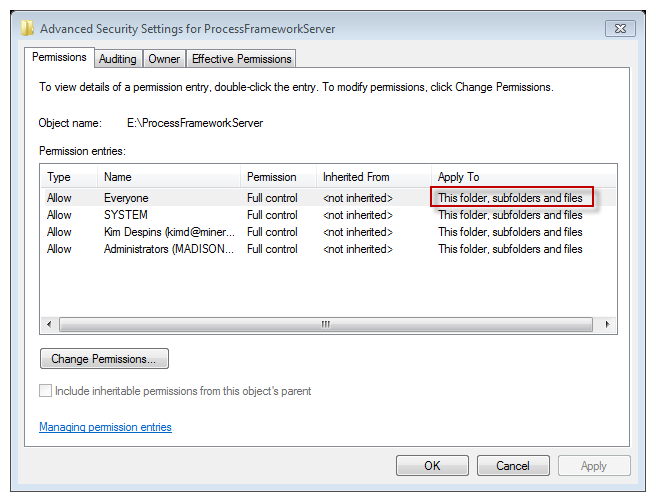Image resolution: width=656 pixels, height=502 pixels.
Task: Click the Change Permissions button
Action: [104, 359]
